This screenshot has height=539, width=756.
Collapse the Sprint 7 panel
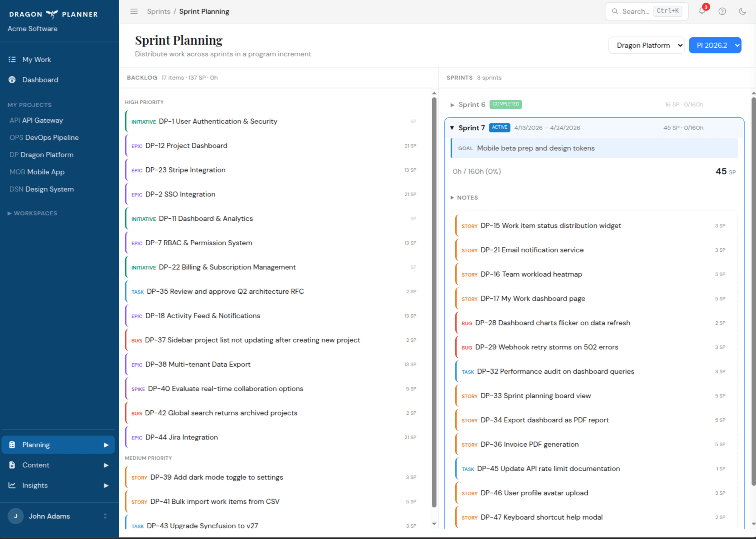[452, 128]
